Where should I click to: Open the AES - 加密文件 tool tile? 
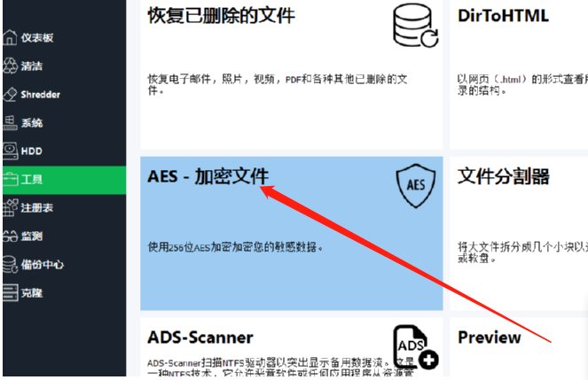[x=292, y=234]
